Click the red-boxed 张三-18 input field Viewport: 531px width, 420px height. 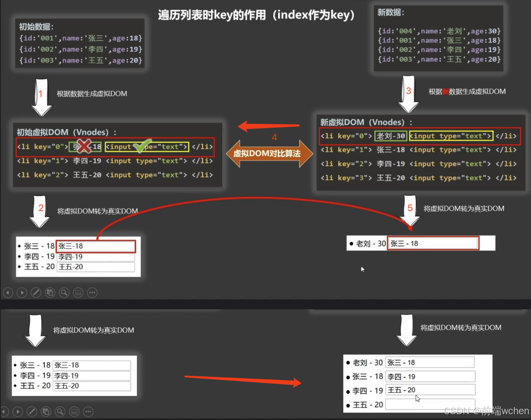point(95,246)
